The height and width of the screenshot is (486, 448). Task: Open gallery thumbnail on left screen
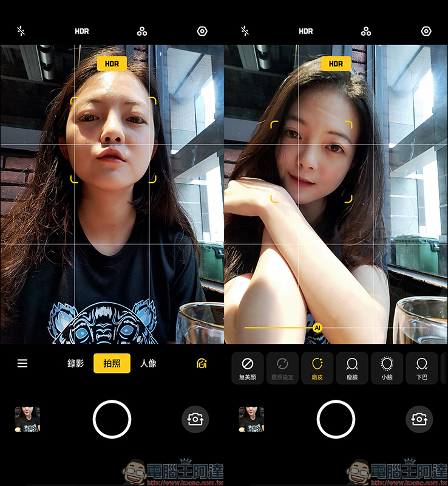point(27,419)
